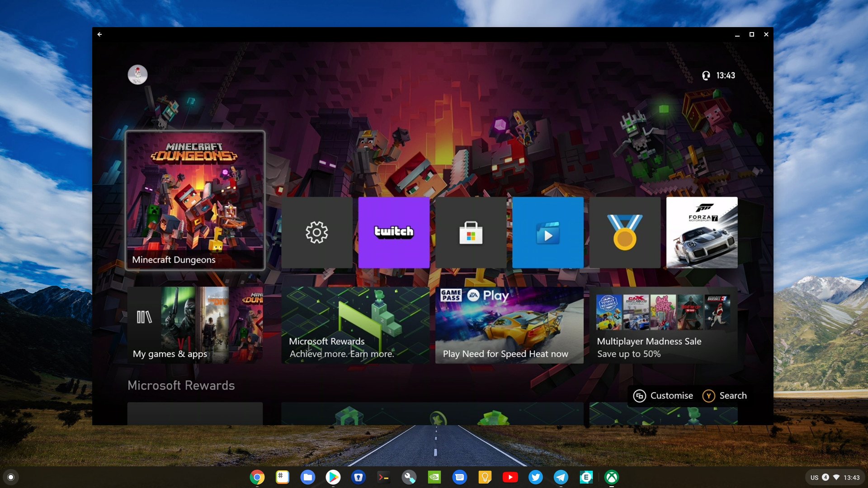Click Customise button on dashboard
868x488 pixels.
pyautogui.click(x=663, y=395)
